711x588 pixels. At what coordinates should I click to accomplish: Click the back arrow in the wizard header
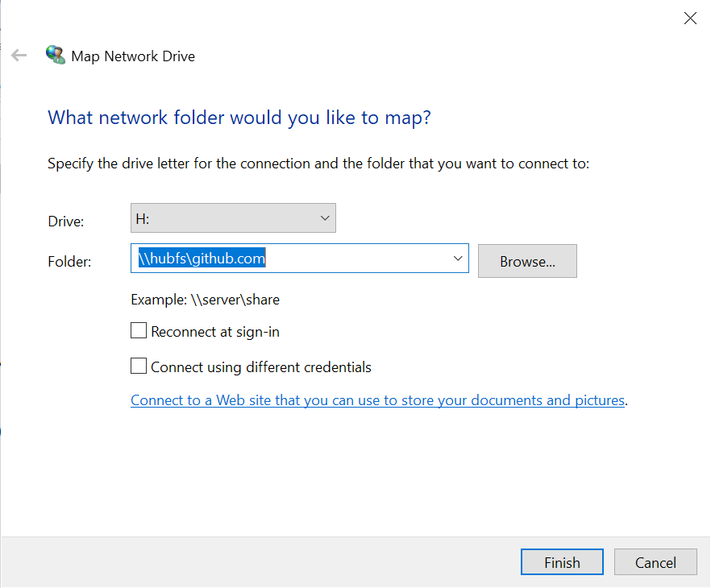pos(19,56)
